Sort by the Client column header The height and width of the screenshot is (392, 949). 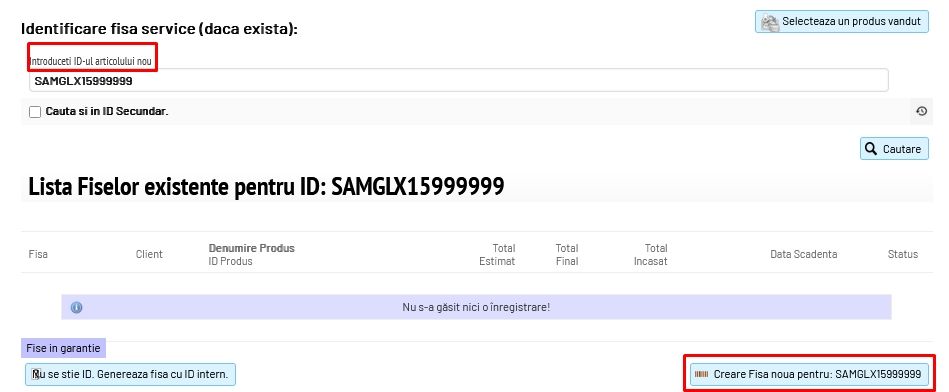[x=149, y=254]
